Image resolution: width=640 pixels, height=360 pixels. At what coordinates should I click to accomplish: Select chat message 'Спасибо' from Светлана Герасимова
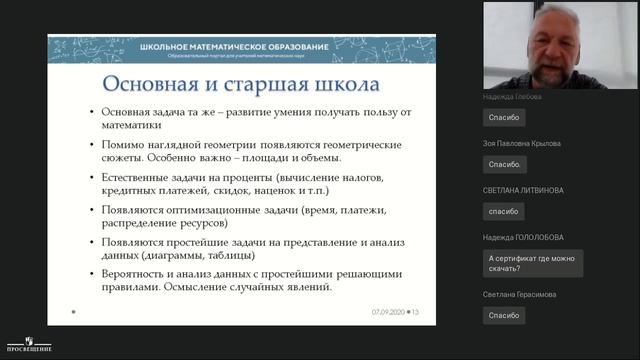[504, 316]
